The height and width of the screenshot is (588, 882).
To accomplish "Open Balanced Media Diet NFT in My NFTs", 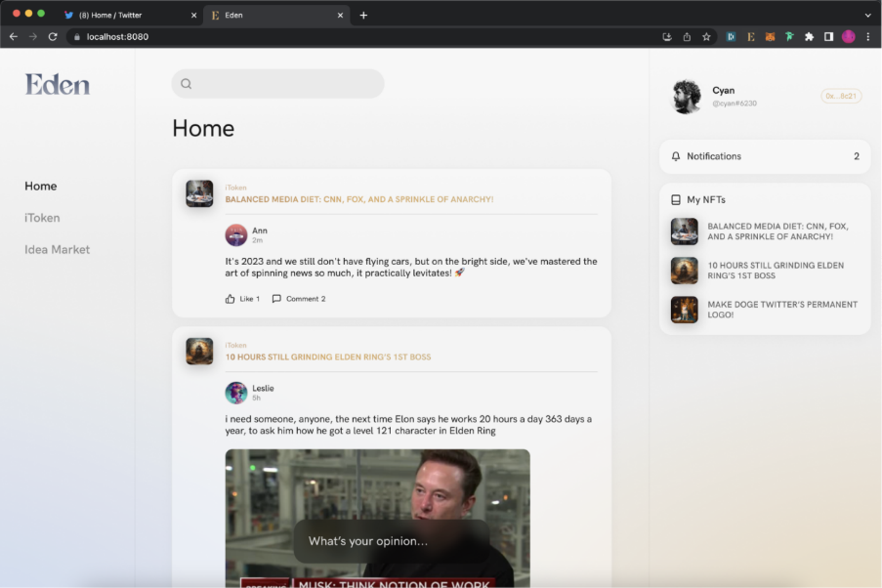I will click(x=765, y=231).
